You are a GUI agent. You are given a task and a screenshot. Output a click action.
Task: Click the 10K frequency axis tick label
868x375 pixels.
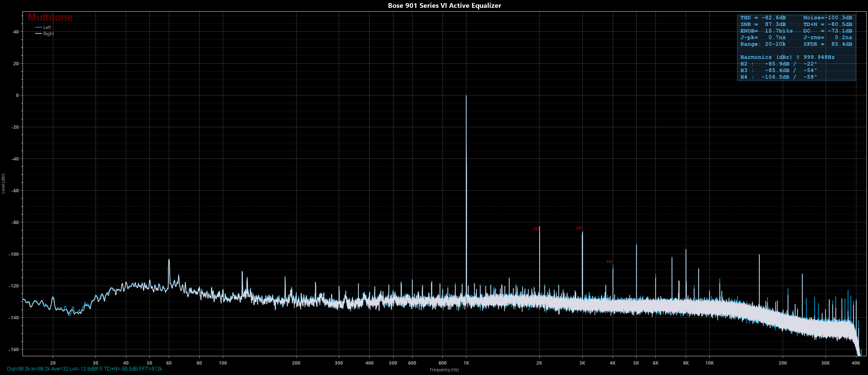coord(709,363)
